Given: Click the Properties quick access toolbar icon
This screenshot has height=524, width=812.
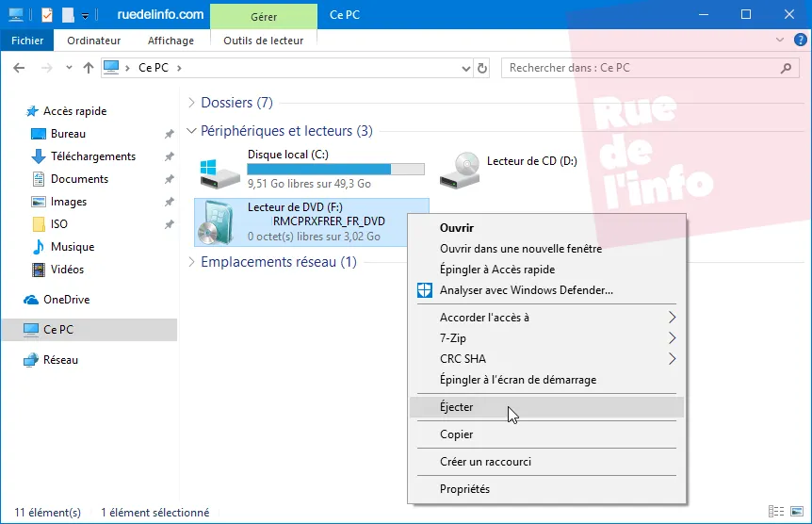Looking at the screenshot, I should click(x=47, y=14).
